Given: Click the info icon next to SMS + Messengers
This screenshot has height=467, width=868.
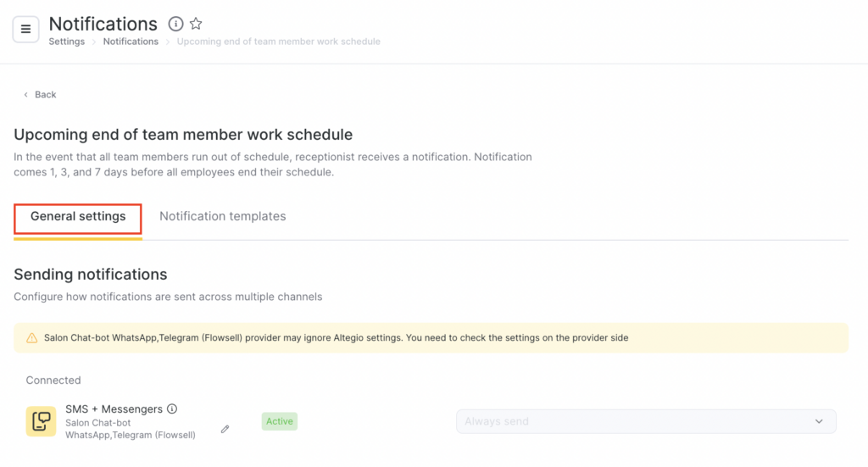Looking at the screenshot, I should (172, 409).
